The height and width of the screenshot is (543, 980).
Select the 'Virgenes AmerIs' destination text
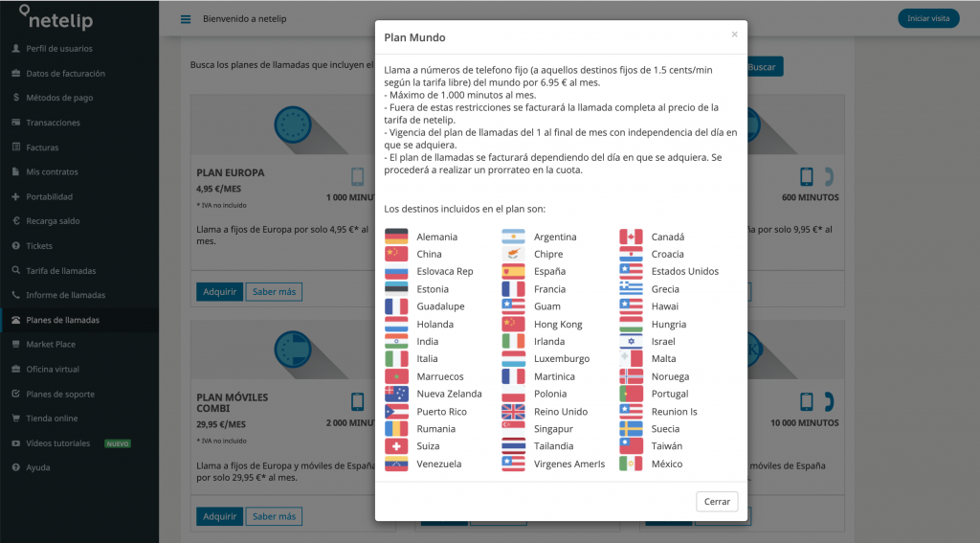[x=569, y=464]
